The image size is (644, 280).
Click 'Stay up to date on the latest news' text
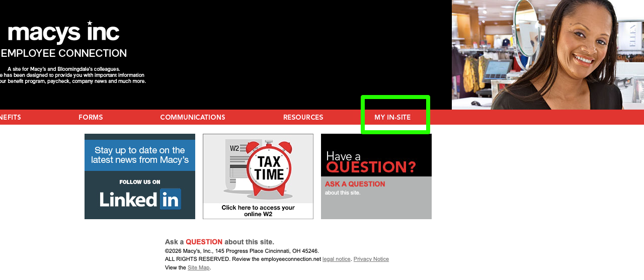(x=140, y=155)
